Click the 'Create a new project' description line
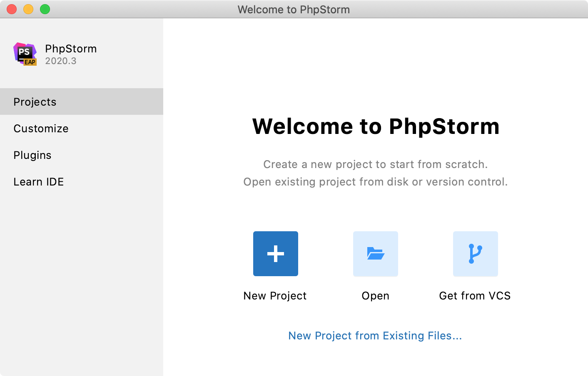Image resolution: width=588 pixels, height=376 pixels. (375, 164)
